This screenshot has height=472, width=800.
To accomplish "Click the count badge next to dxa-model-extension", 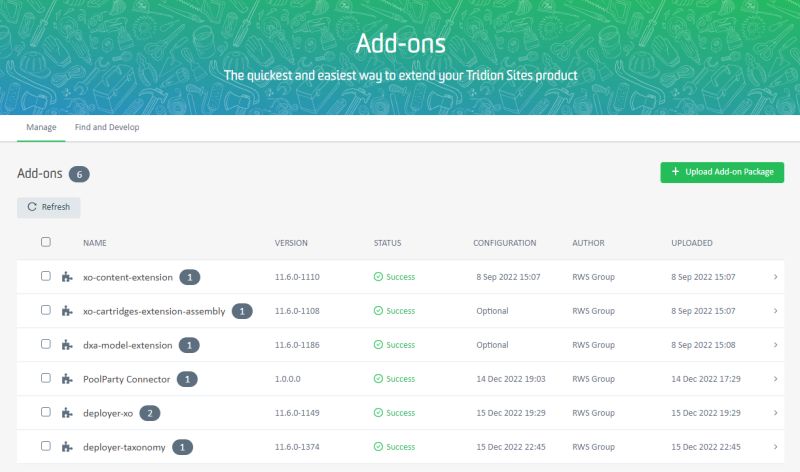I will click(x=189, y=345).
